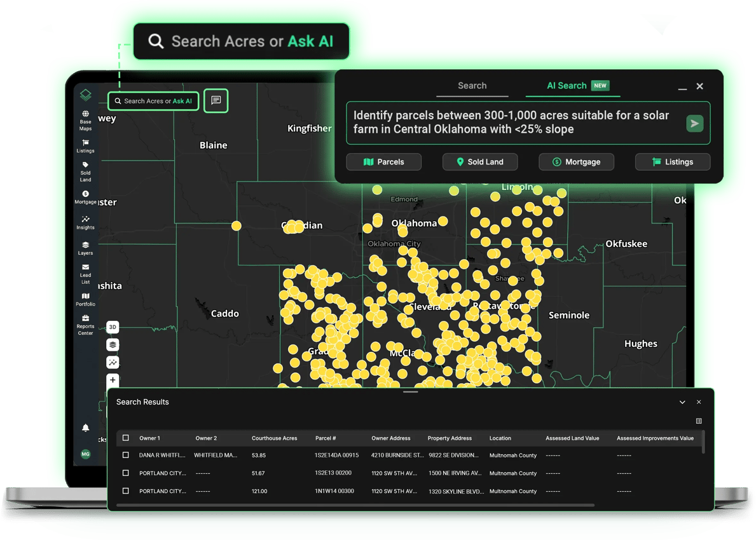
Task: Switch to the AI Search tab
Action: pos(573,86)
